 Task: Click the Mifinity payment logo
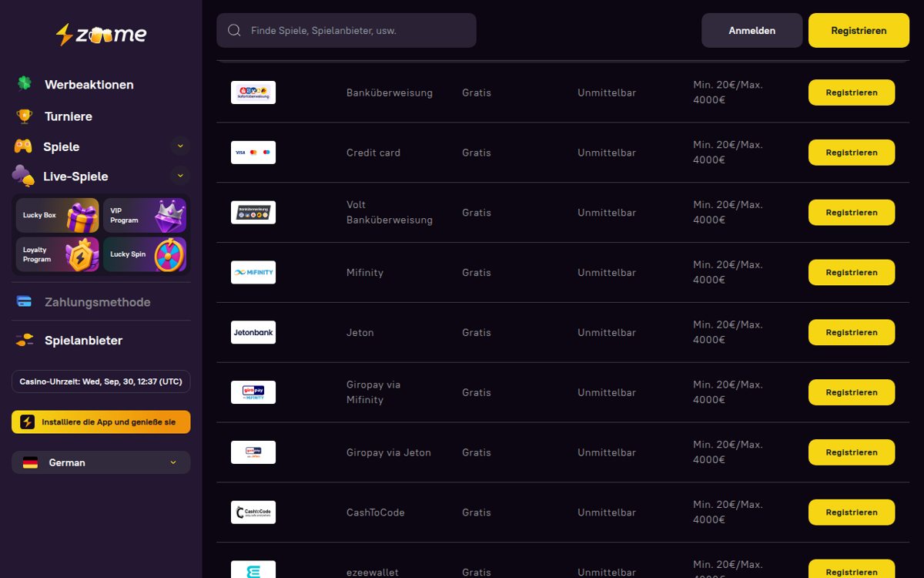coord(253,273)
